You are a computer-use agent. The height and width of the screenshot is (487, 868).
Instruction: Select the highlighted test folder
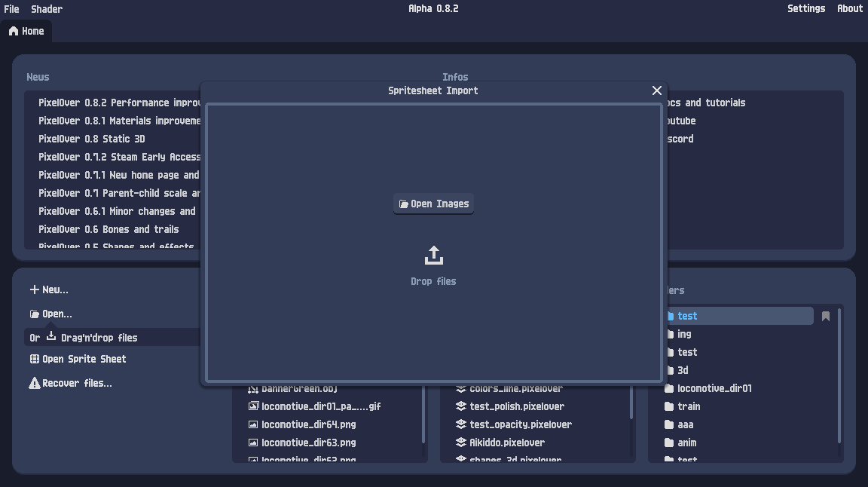click(740, 316)
